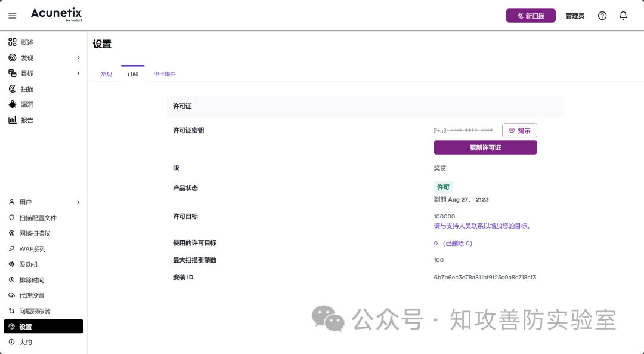The width and height of the screenshot is (644, 354).
Task: Open the help question mark icon
Action: 602,16
